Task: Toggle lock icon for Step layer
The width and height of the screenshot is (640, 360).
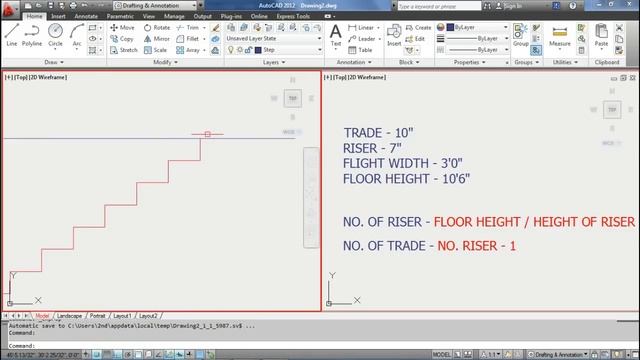Action: click(248, 50)
